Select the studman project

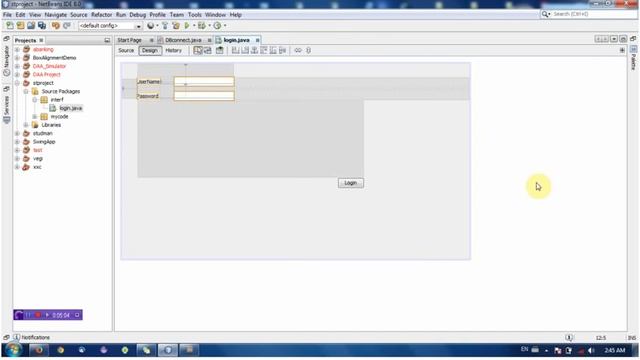(42, 133)
